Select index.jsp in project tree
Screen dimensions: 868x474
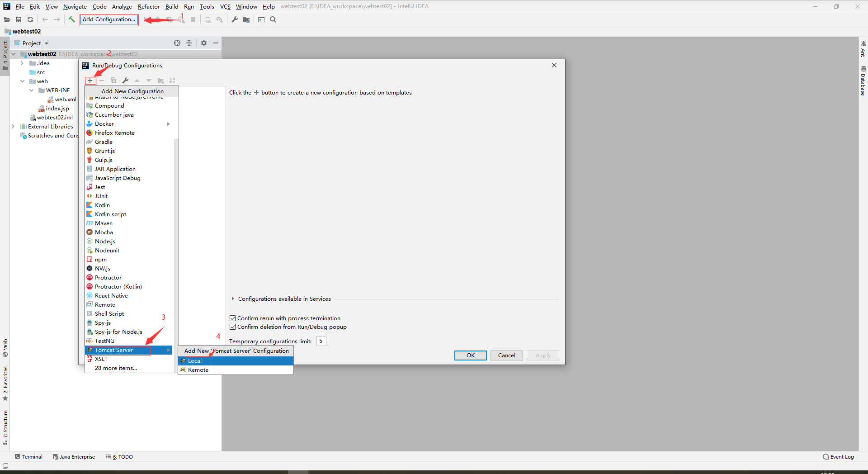[x=54, y=108]
